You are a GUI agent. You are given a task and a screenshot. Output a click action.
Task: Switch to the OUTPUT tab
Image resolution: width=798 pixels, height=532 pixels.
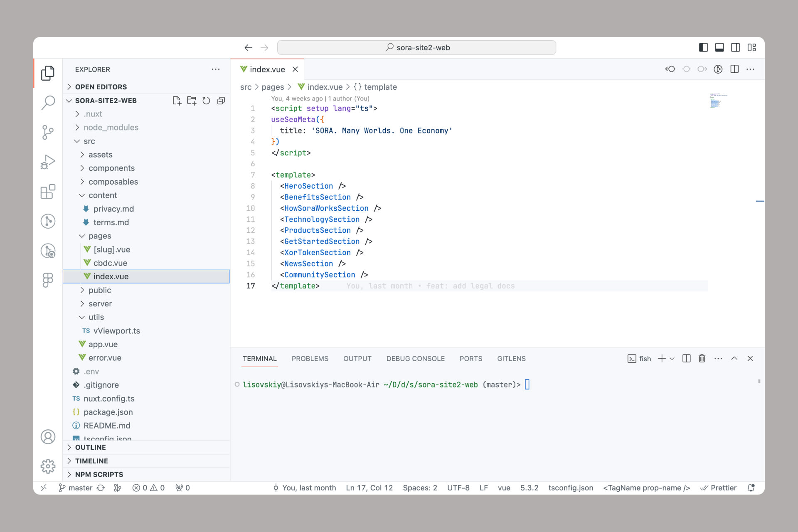tap(357, 358)
